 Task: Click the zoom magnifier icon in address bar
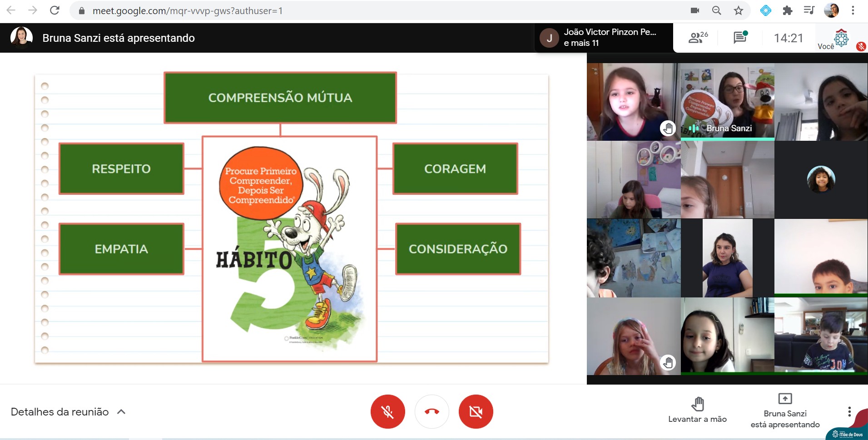tap(716, 10)
